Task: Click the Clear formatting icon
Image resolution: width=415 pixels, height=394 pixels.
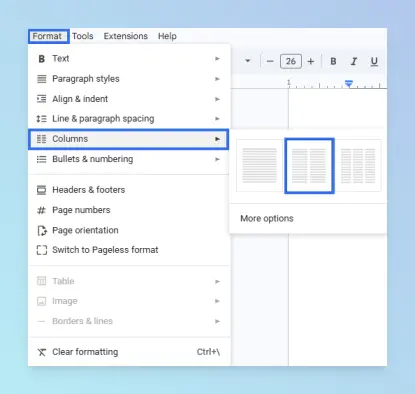Action: [41, 352]
